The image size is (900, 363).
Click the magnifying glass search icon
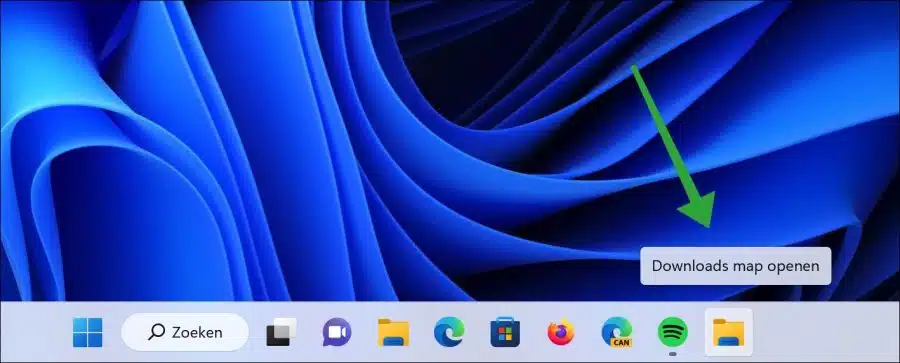click(x=156, y=332)
